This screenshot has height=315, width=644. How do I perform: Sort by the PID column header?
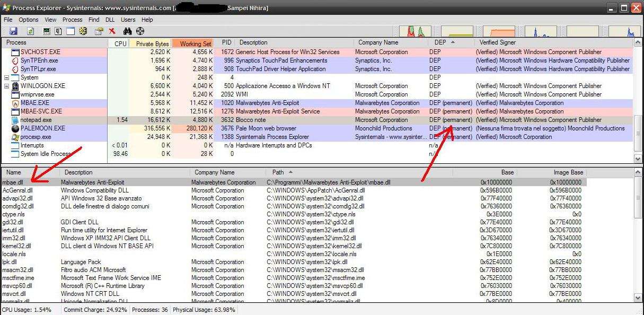pos(225,43)
